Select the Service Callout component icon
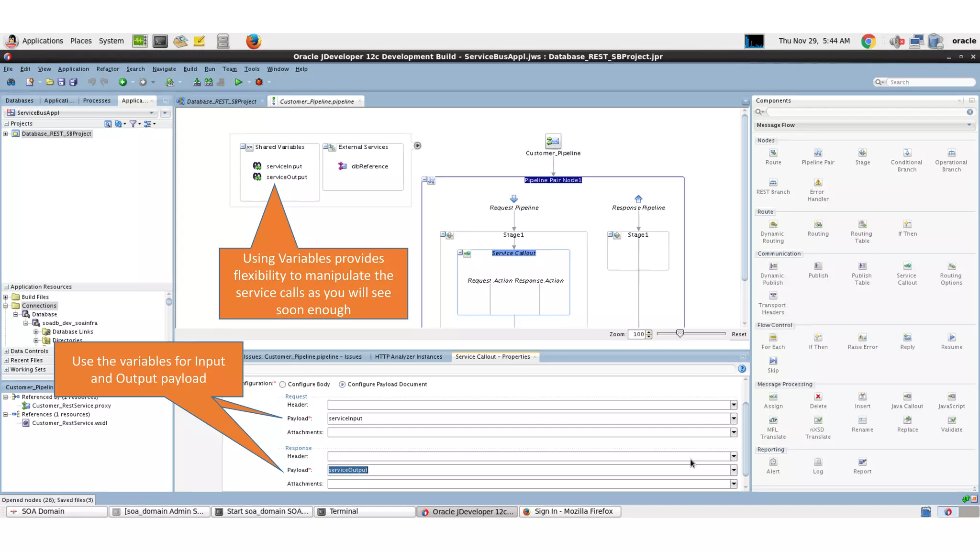 click(907, 266)
